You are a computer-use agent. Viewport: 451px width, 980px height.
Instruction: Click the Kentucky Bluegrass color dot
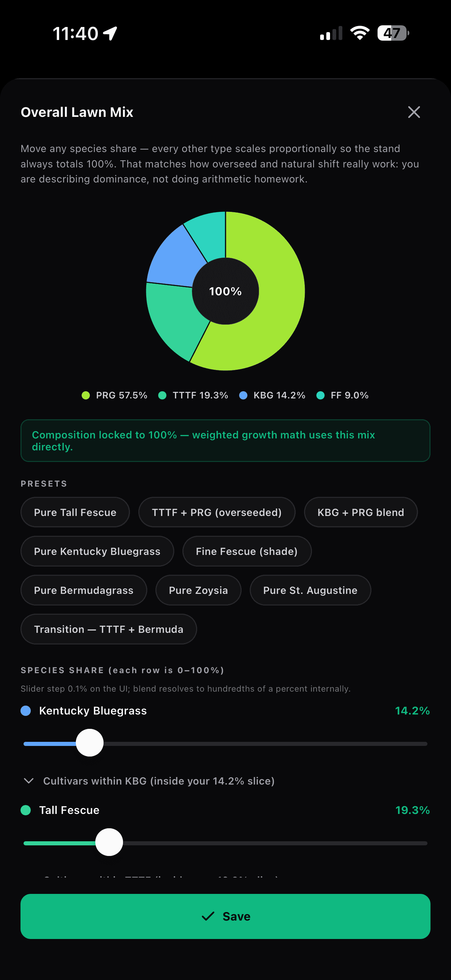coord(26,711)
